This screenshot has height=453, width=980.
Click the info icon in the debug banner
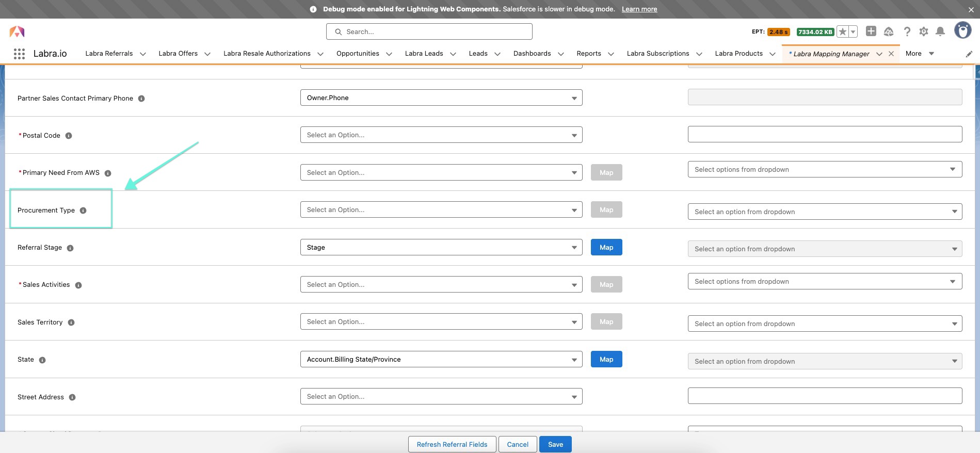pyautogui.click(x=313, y=9)
